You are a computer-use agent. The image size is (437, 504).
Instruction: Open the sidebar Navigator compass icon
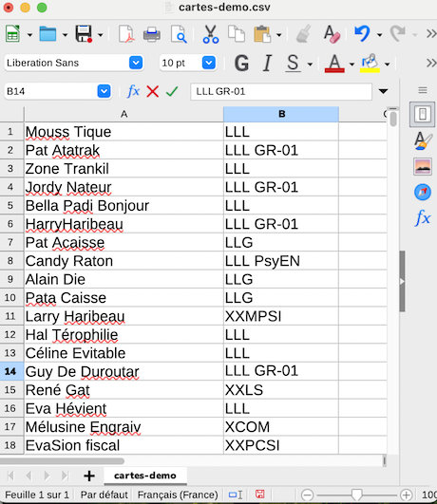(x=422, y=193)
